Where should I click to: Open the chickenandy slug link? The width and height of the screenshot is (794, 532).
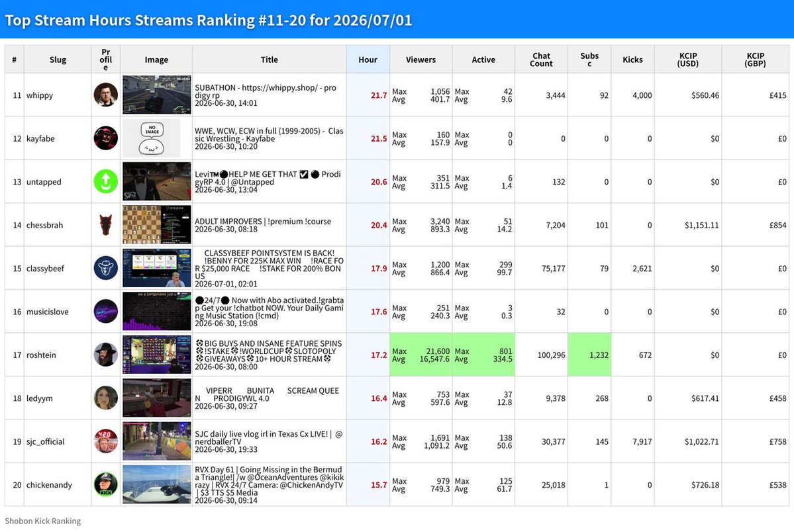49,485
